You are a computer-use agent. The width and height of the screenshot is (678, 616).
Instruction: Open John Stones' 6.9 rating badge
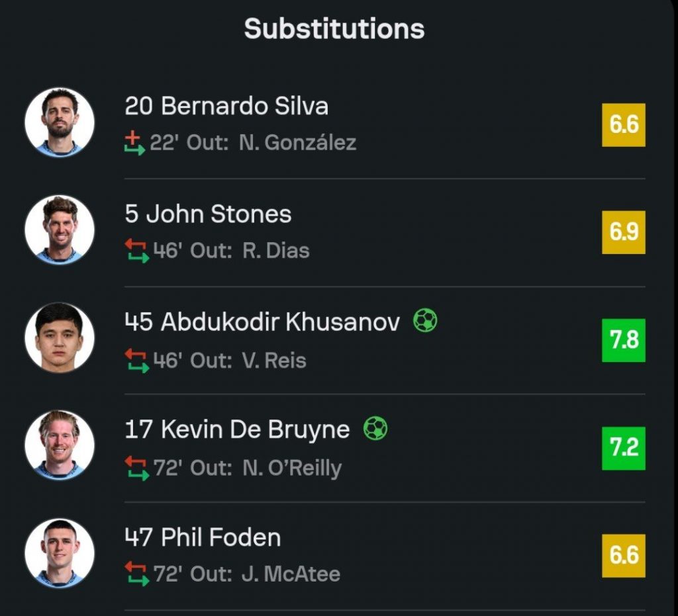click(x=623, y=232)
